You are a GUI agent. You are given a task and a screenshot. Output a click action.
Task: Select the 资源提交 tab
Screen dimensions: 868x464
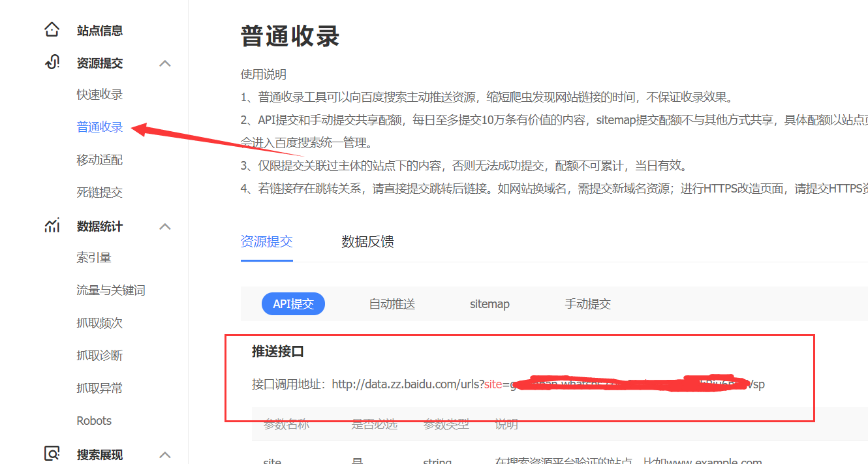[x=266, y=242]
